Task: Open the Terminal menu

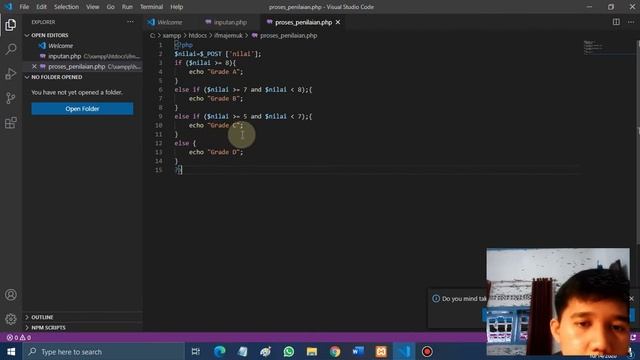Action: [151, 7]
